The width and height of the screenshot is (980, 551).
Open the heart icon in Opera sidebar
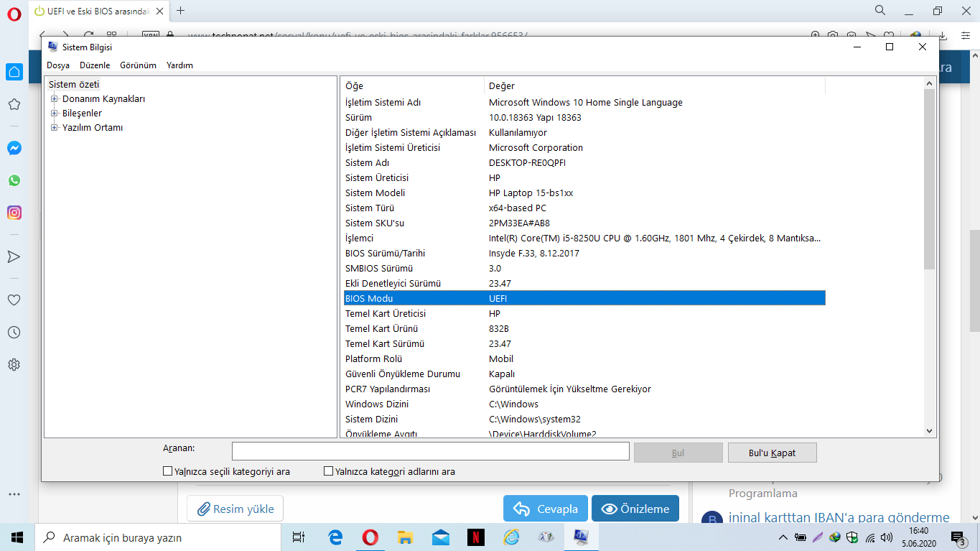click(14, 300)
